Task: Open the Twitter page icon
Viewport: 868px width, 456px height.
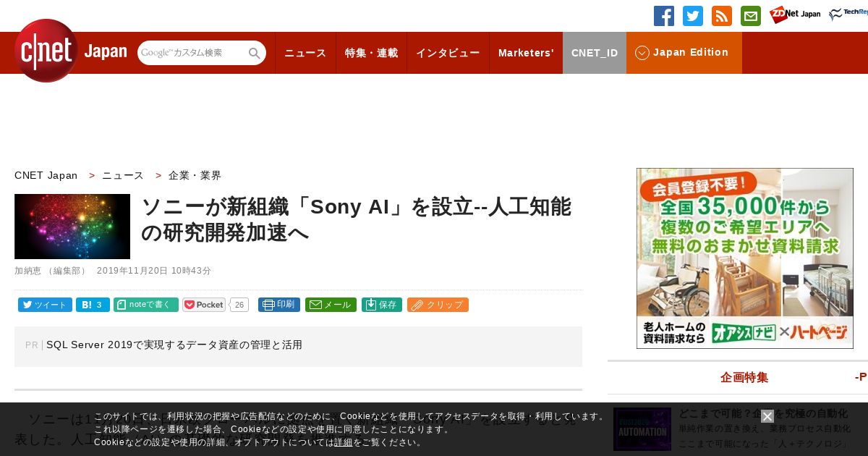Action: [x=693, y=16]
